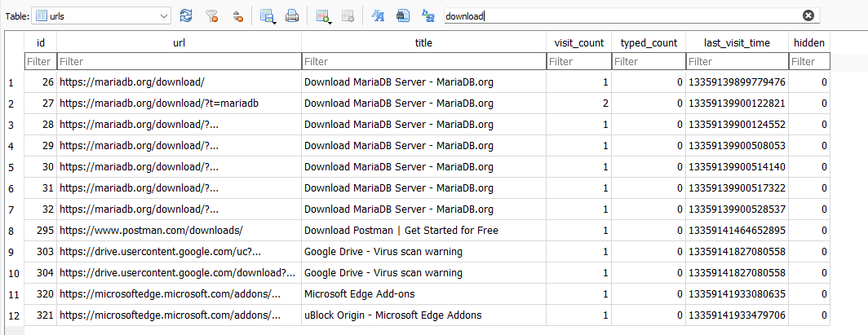Viewport: 868px width, 335px height.
Task: Click the title column filter box
Action: pyautogui.click(x=423, y=61)
